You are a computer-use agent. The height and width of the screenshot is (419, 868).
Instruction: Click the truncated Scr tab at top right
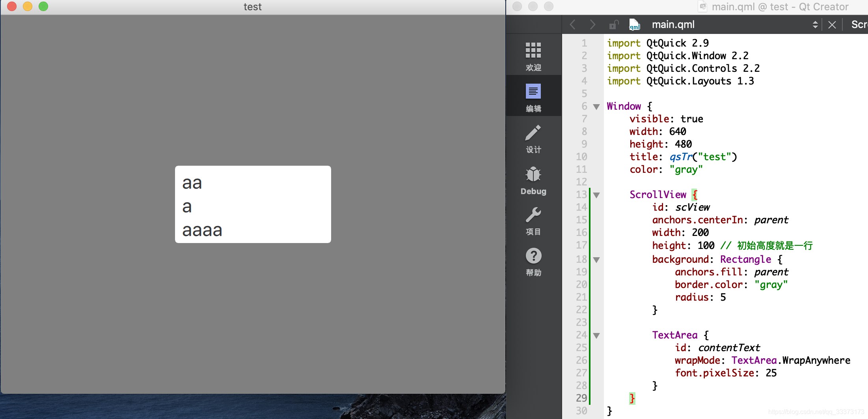[x=859, y=24]
